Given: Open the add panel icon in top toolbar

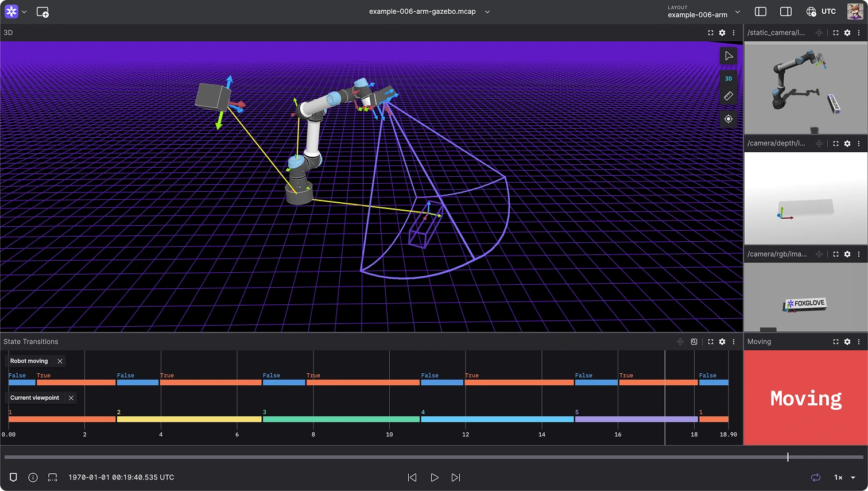Looking at the screenshot, I should [x=43, y=11].
